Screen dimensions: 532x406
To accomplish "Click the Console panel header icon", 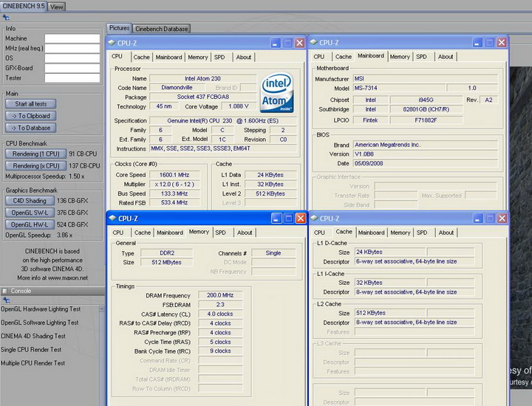I will tap(5, 290).
